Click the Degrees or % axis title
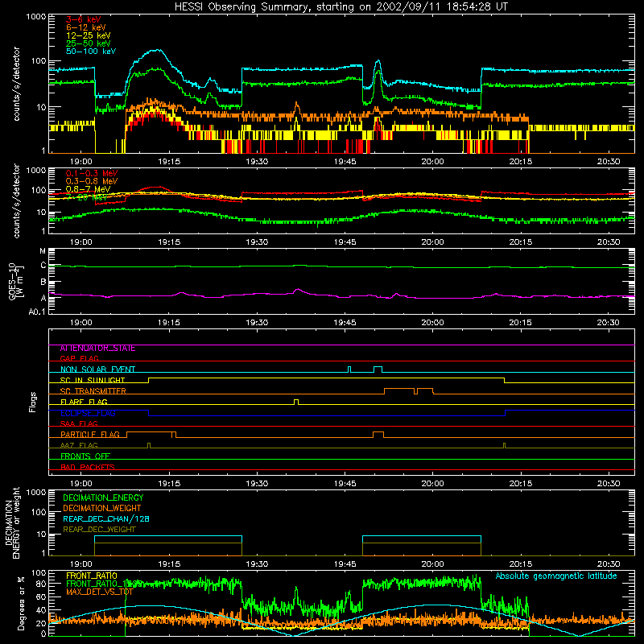The height and width of the screenshot is (644, 644). click(21, 603)
